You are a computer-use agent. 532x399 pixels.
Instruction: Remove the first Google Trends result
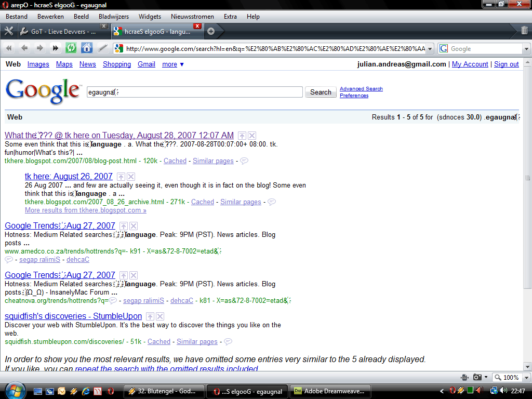coord(134,227)
